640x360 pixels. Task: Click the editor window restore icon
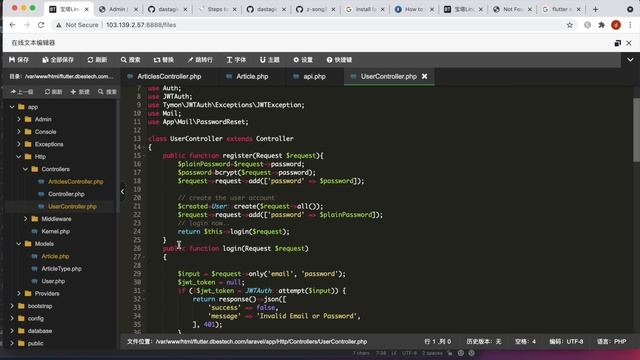click(x=618, y=43)
